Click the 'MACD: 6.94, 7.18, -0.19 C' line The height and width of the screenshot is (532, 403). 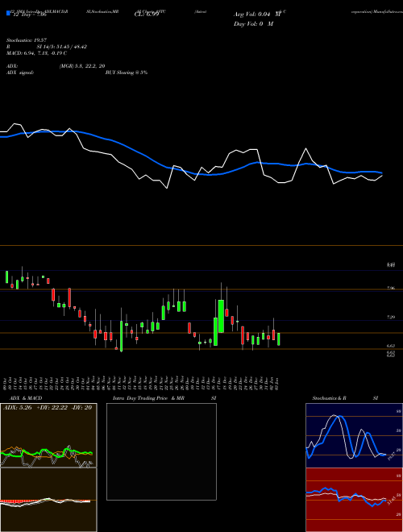click(x=36, y=53)
